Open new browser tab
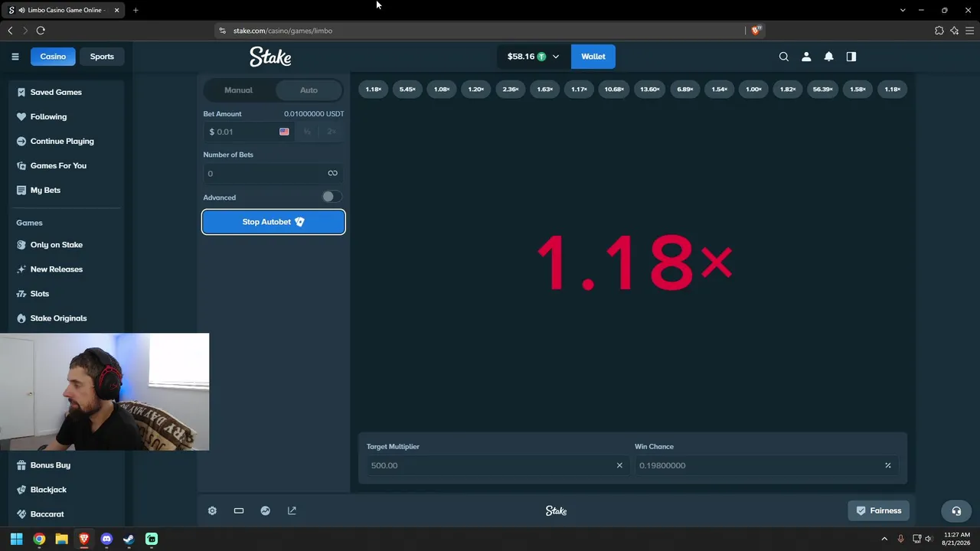Screen dimensions: 980x551 (136, 10)
